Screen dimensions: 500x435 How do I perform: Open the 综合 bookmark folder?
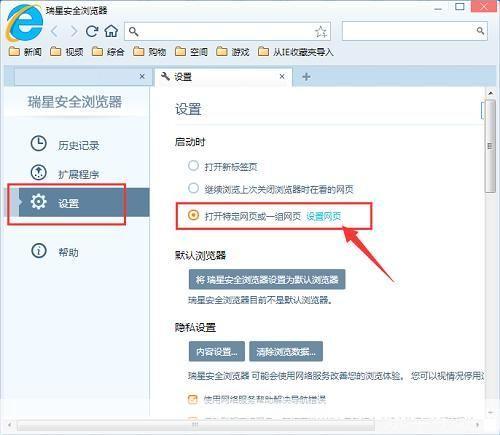(x=108, y=52)
